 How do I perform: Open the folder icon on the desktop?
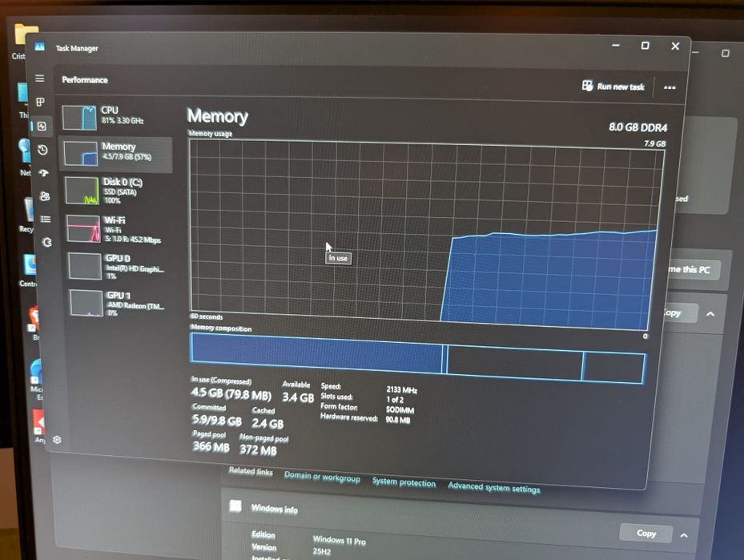coord(26,34)
